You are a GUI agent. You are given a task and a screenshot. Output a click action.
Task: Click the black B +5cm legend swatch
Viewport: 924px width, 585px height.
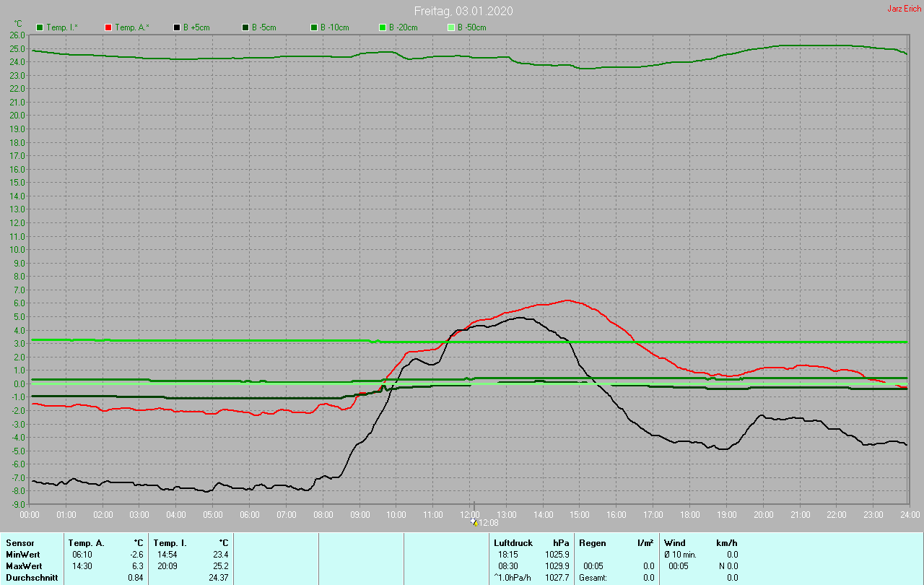pyautogui.click(x=177, y=27)
